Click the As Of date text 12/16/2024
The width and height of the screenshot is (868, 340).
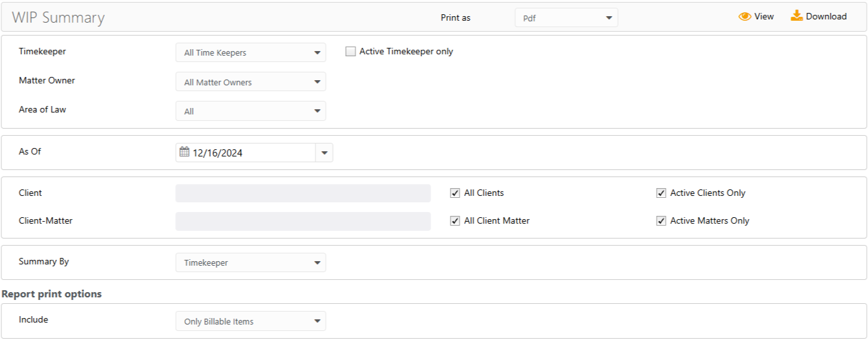click(x=218, y=154)
